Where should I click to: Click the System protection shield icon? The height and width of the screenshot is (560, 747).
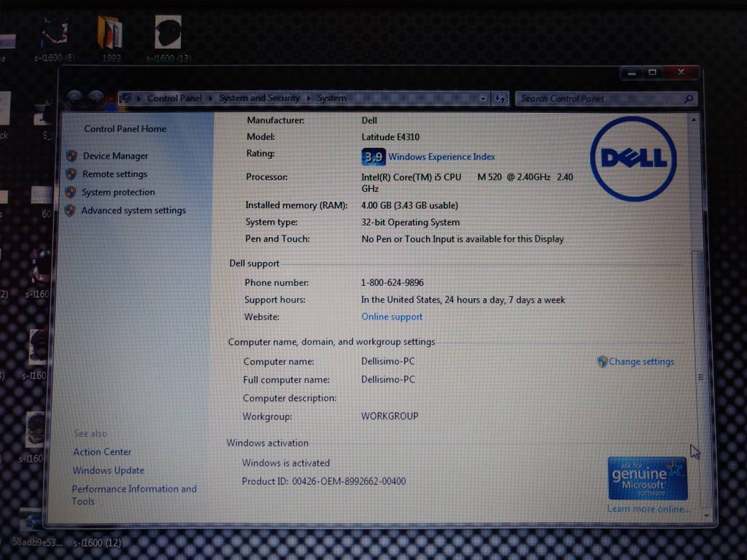point(71,192)
